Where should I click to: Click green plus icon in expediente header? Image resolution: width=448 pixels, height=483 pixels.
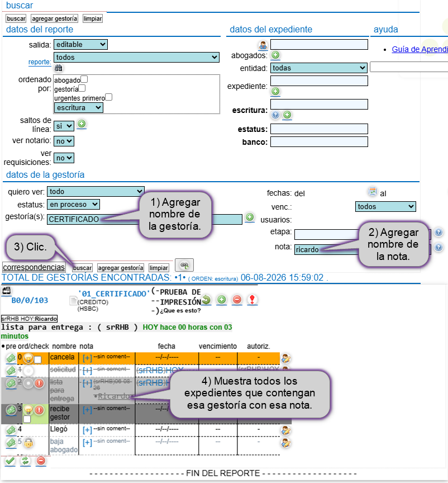coord(221,300)
